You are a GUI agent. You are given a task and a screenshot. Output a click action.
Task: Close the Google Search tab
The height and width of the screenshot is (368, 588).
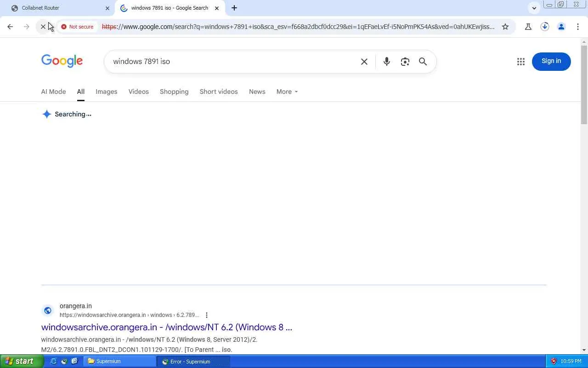pyautogui.click(x=217, y=8)
